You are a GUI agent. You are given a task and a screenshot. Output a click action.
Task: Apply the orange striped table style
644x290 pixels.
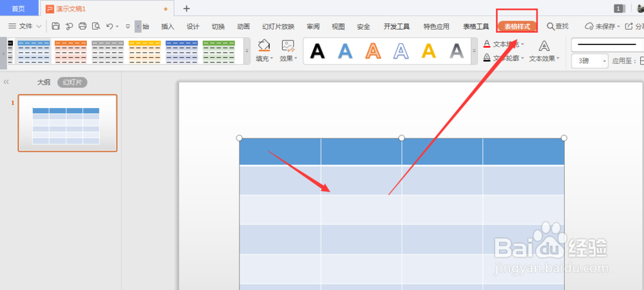click(71, 51)
